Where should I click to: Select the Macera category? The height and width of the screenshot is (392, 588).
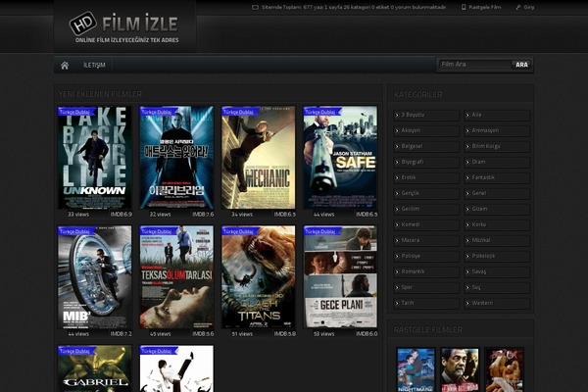click(x=426, y=240)
